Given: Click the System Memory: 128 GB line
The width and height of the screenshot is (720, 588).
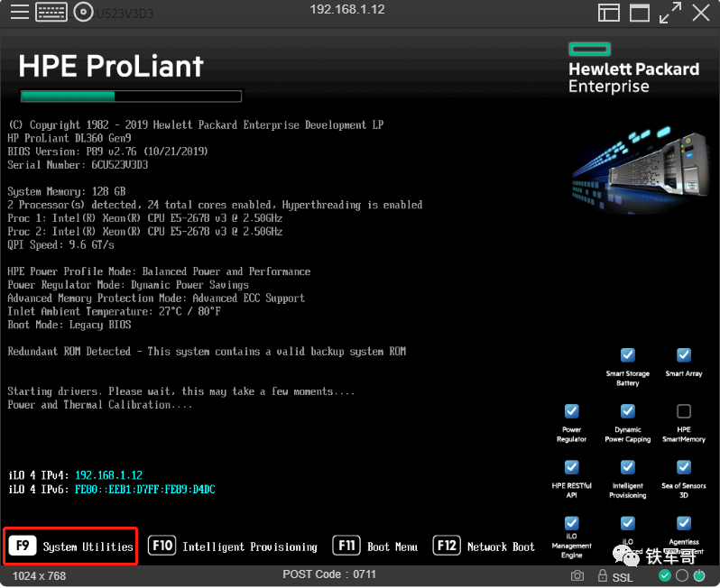Looking at the screenshot, I should pos(67,191).
